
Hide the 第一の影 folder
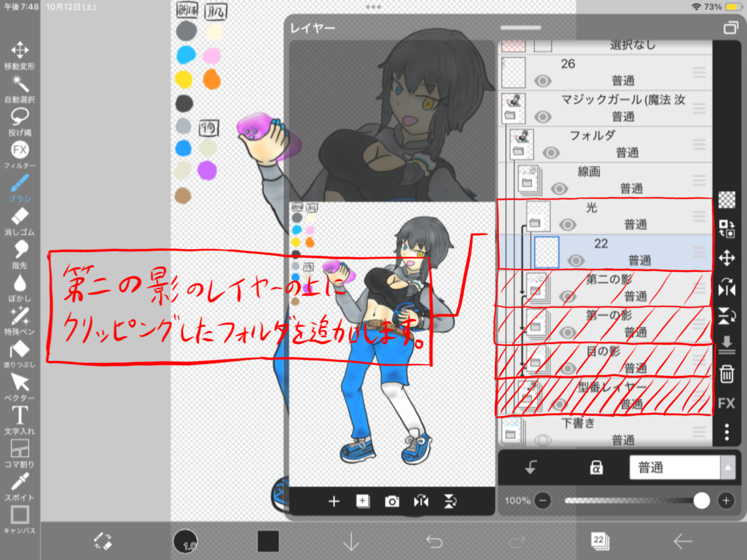pos(568,333)
